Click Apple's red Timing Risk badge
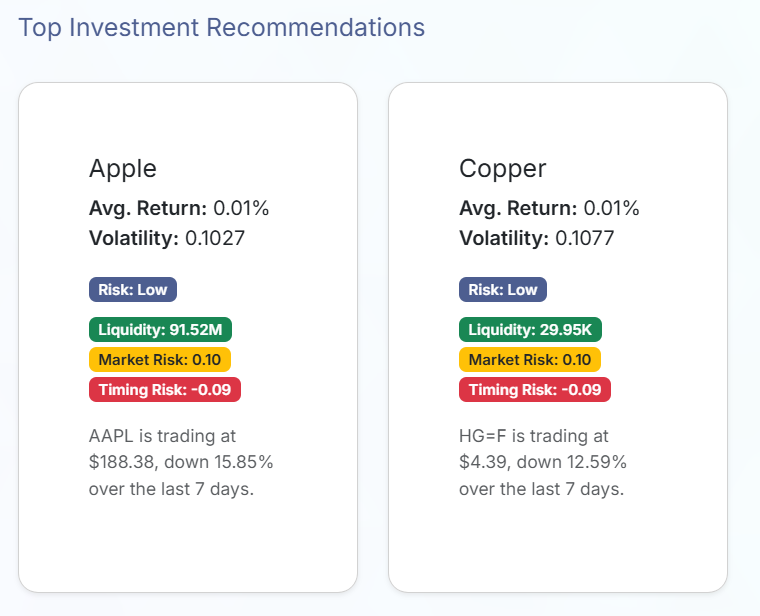 coord(165,389)
